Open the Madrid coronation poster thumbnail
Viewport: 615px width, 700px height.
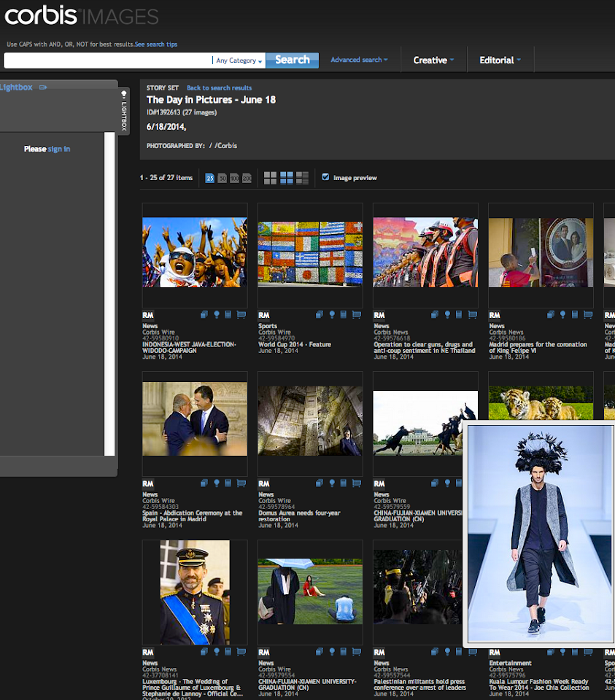[541, 252]
